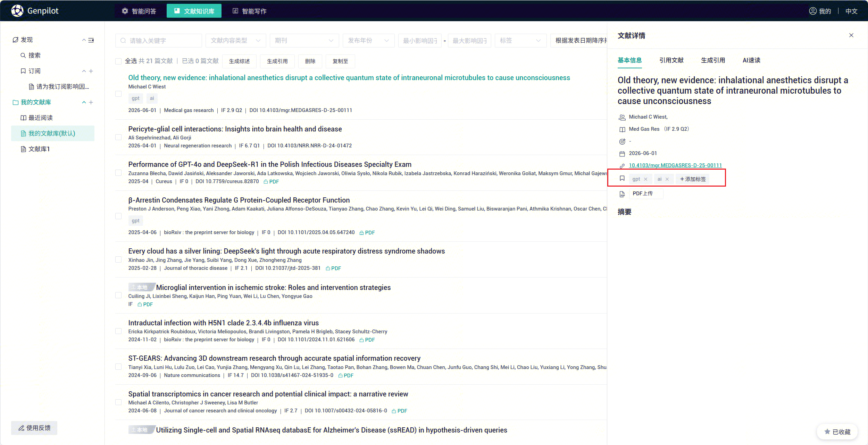The height and width of the screenshot is (445, 868).
Task: Collapse the sidebar via menu-fold icon
Action: point(91,40)
